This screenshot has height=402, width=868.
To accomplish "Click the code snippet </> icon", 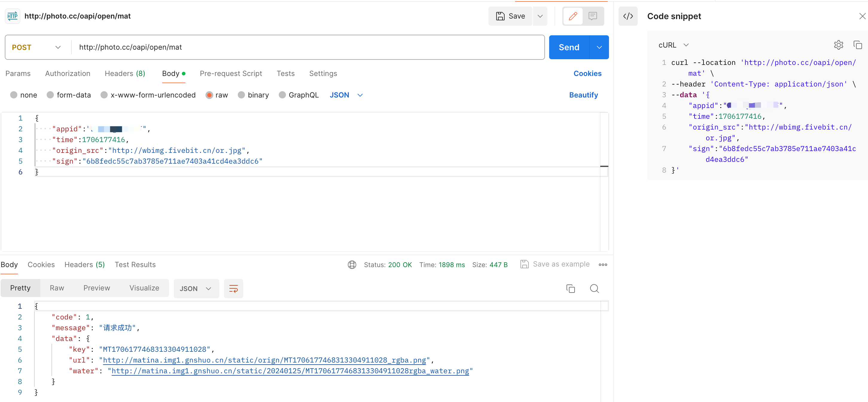I will (x=628, y=16).
